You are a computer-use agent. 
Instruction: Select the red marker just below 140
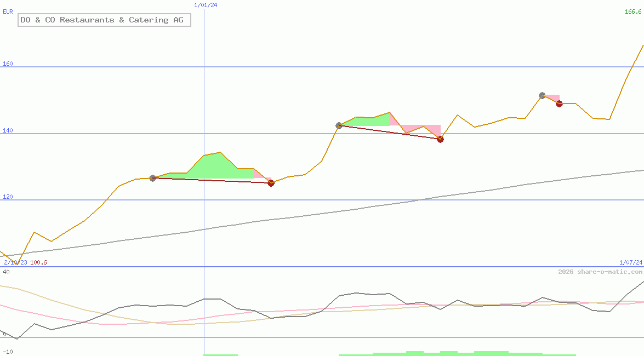[x=440, y=140]
